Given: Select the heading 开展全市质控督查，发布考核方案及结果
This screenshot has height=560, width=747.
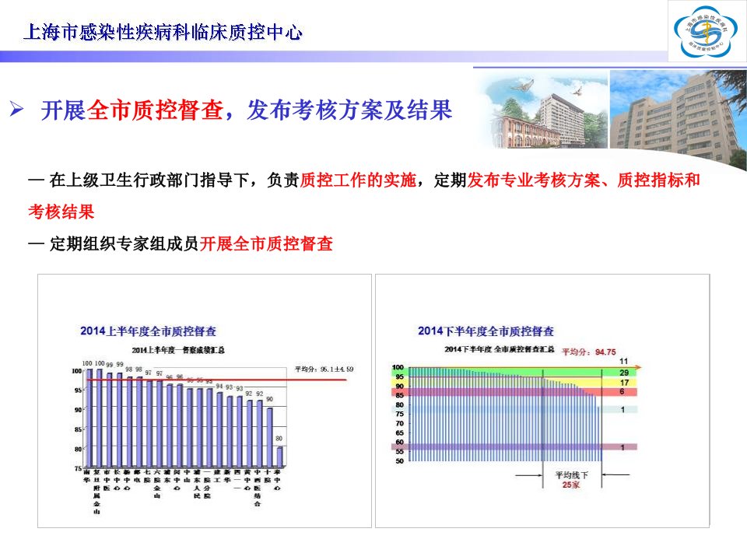Looking at the screenshot, I should point(246,110).
